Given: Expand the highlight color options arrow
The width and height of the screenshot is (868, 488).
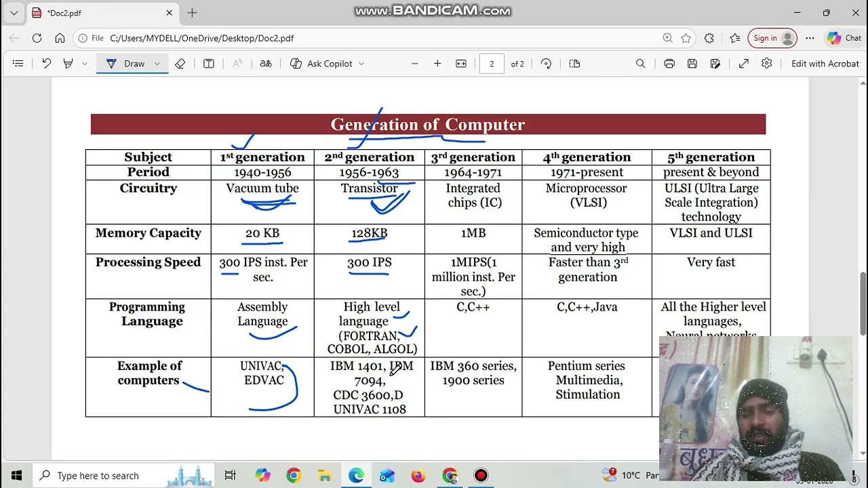Looking at the screenshot, I should 84,63.
